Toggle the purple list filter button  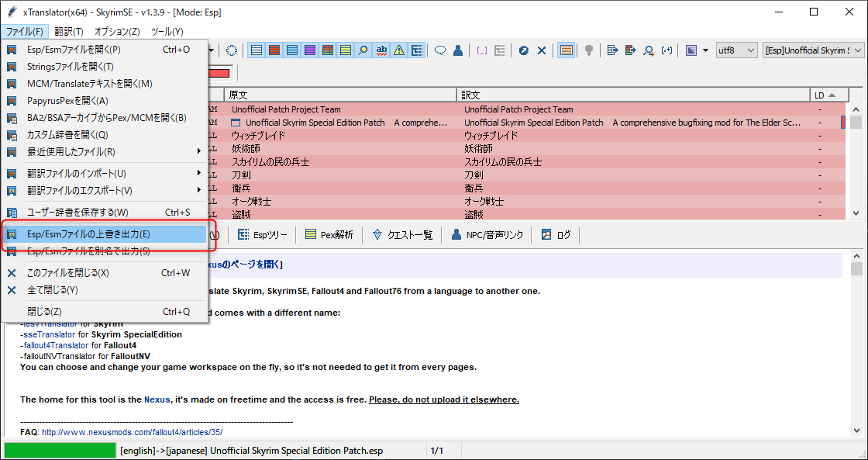(x=309, y=50)
